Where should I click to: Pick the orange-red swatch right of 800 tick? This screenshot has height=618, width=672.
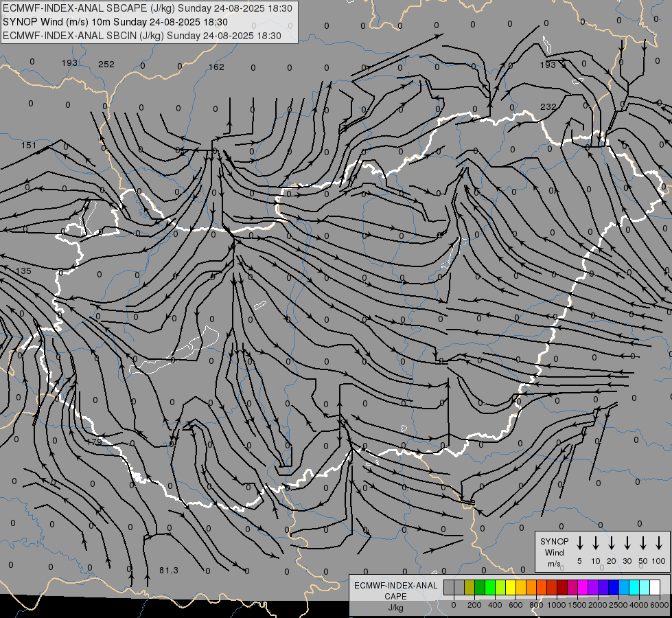(542, 587)
